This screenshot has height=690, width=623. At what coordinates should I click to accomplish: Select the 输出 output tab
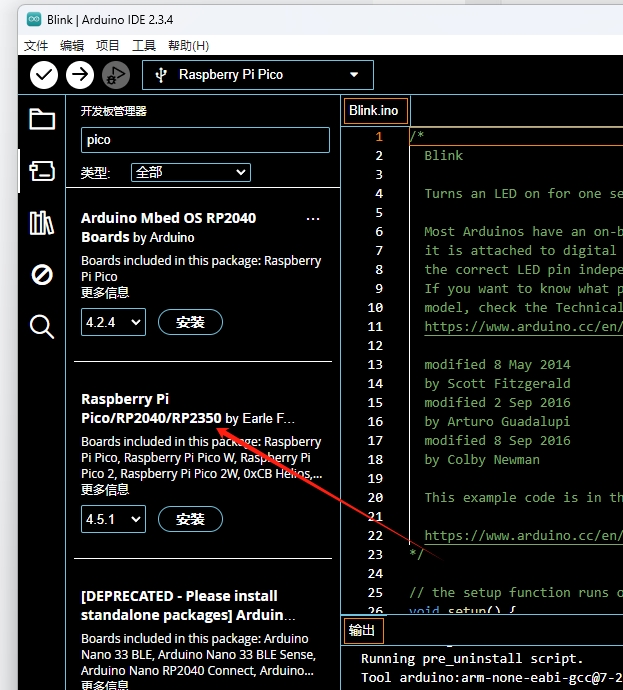pyautogui.click(x=363, y=631)
